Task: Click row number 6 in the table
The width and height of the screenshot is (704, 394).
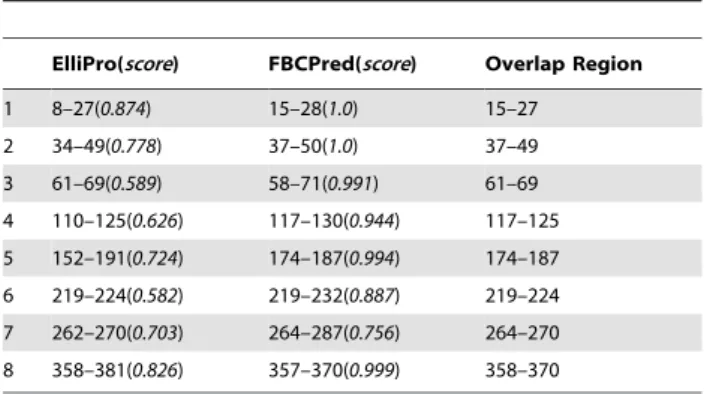Action: tap(8, 296)
